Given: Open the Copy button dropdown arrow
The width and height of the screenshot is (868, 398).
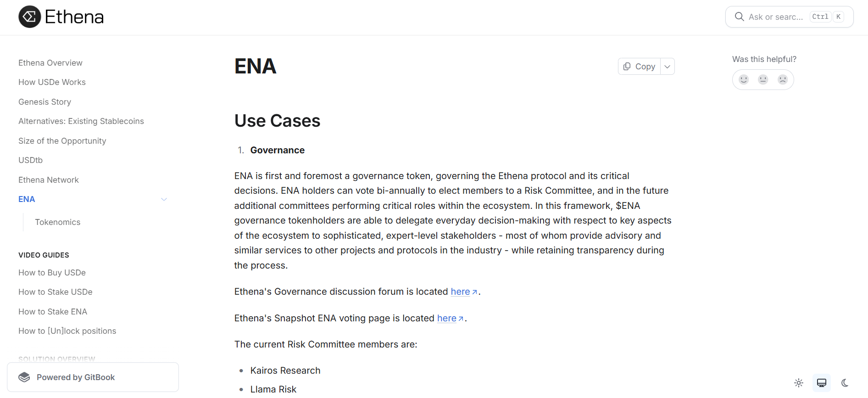Looking at the screenshot, I should 668,66.
